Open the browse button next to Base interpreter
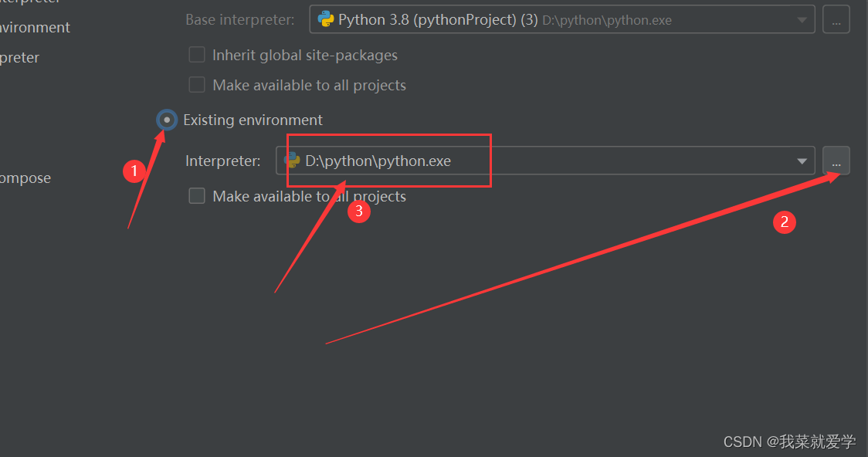Image resolution: width=868 pixels, height=457 pixels. [x=836, y=19]
